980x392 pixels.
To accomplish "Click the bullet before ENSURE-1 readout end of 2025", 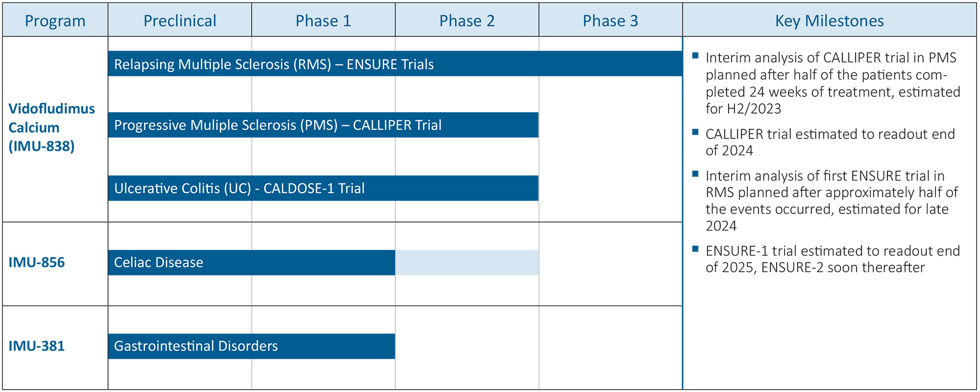I will 695,249.
